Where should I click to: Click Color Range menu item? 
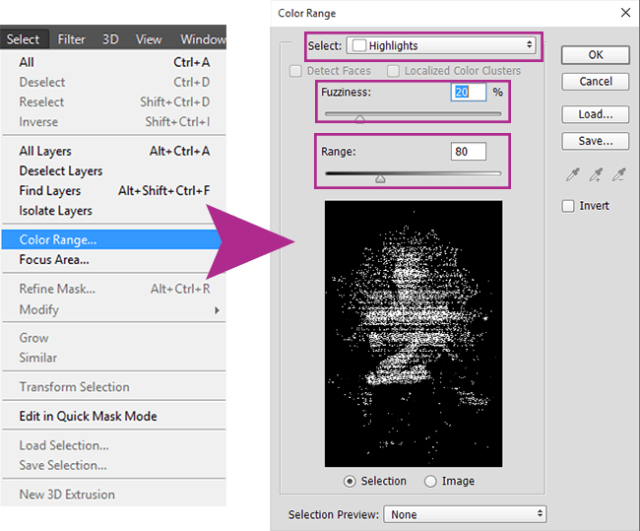click(58, 240)
